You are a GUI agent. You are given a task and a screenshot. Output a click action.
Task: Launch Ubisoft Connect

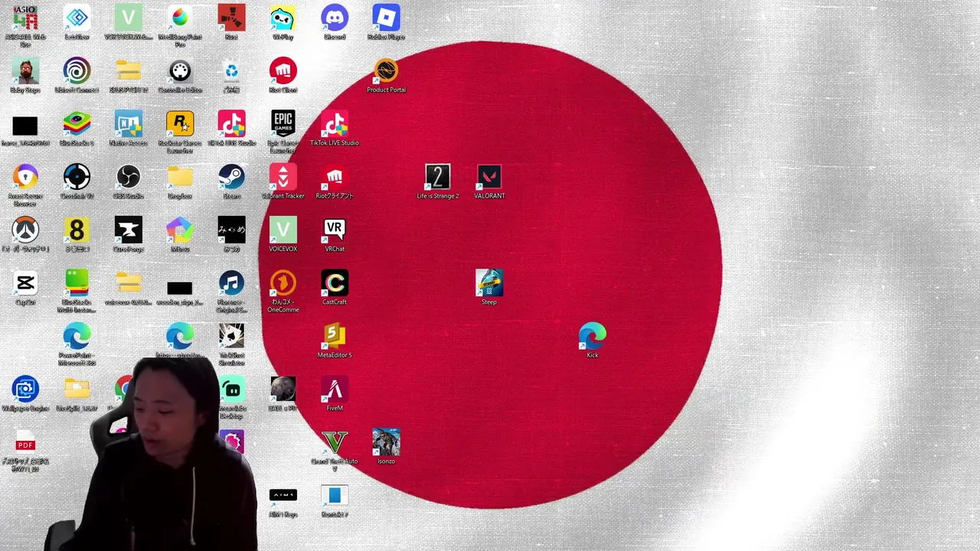77,71
